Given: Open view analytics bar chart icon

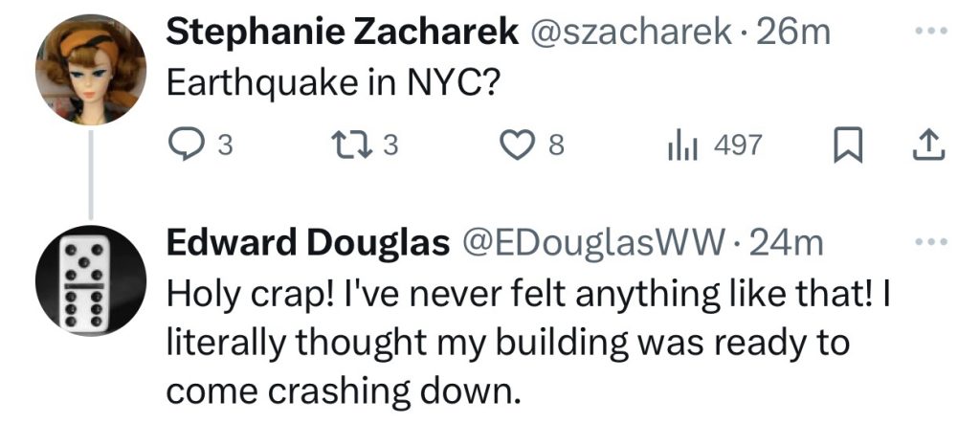Looking at the screenshot, I should coord(679,145).
